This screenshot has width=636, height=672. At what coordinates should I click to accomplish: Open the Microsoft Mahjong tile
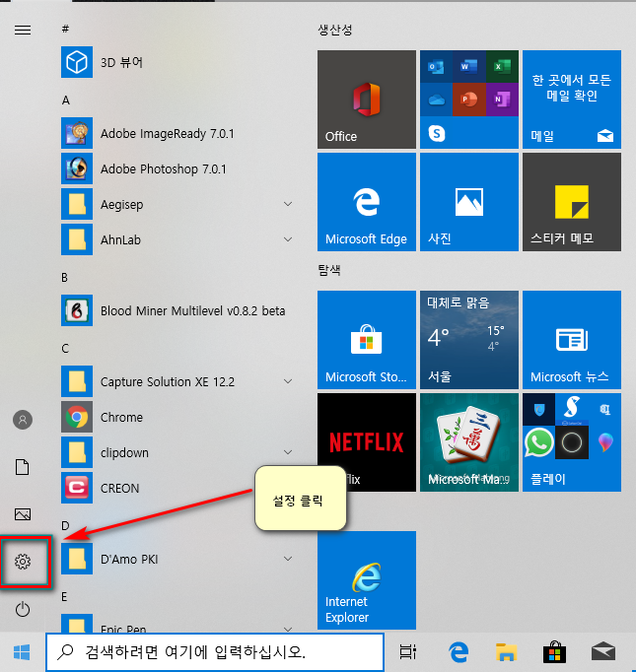click(x=469, y=442)
